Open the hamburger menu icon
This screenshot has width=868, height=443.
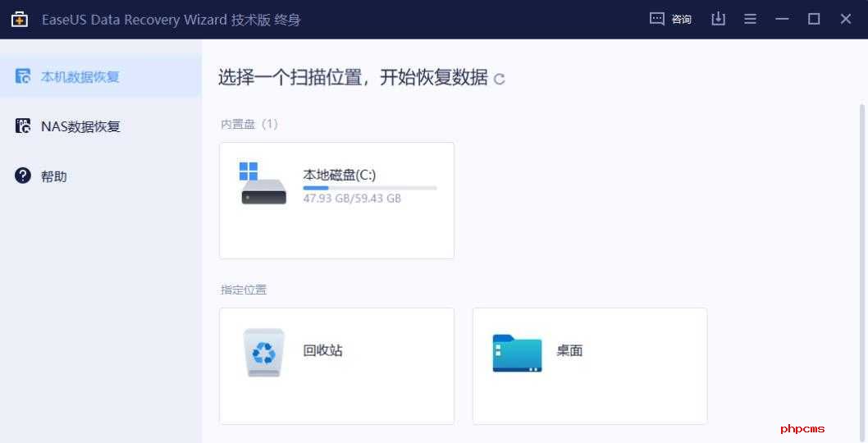pos(750,19)
